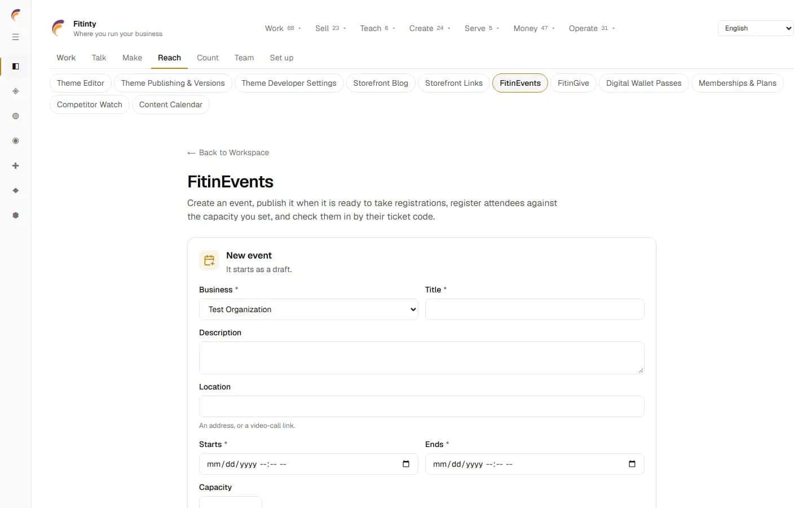Click the Fitinty logo atop the sidebar

pos(16,15)
